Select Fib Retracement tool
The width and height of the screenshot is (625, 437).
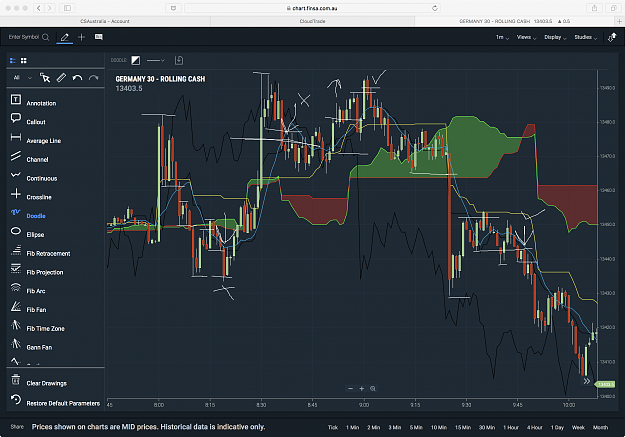[x=40, y=252]
